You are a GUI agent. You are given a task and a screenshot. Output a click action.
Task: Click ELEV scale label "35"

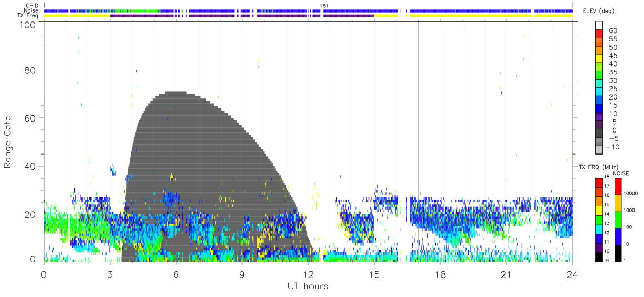click(613, 72)
